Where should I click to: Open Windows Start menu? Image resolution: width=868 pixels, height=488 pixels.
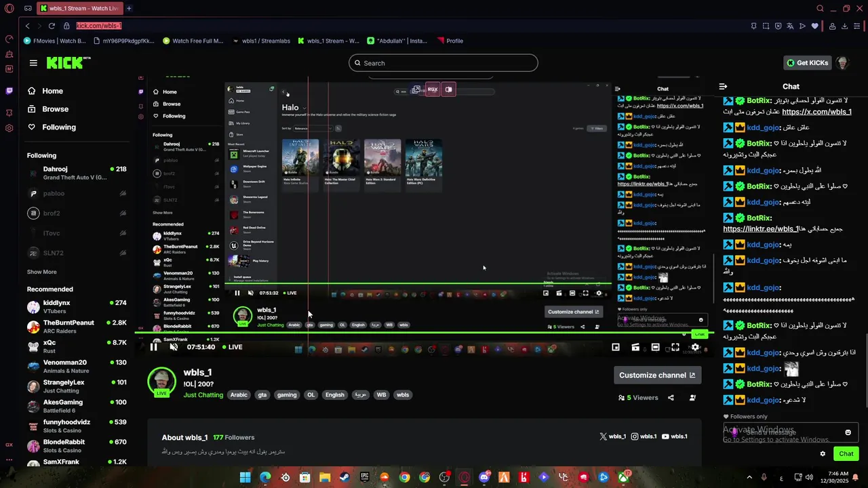[245, 477]
